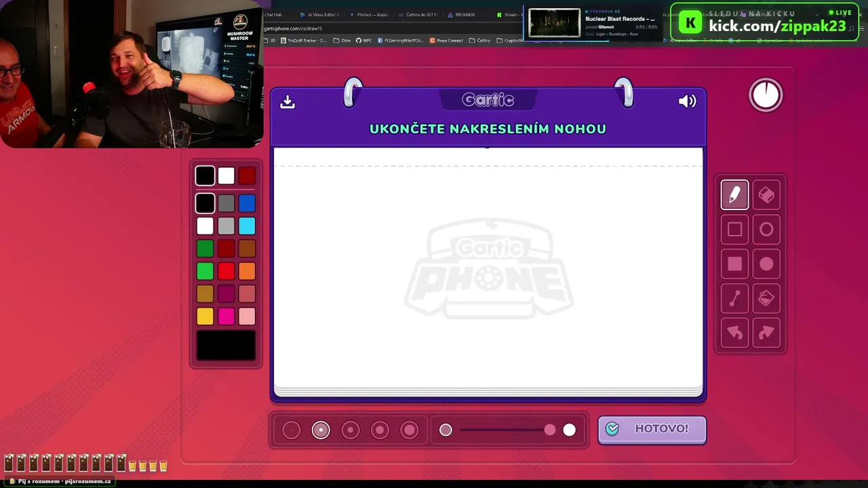The height and width of the screenshot is (488, 868).
Task: Select the dusty rose color swatch
Action: pos(247,293)
